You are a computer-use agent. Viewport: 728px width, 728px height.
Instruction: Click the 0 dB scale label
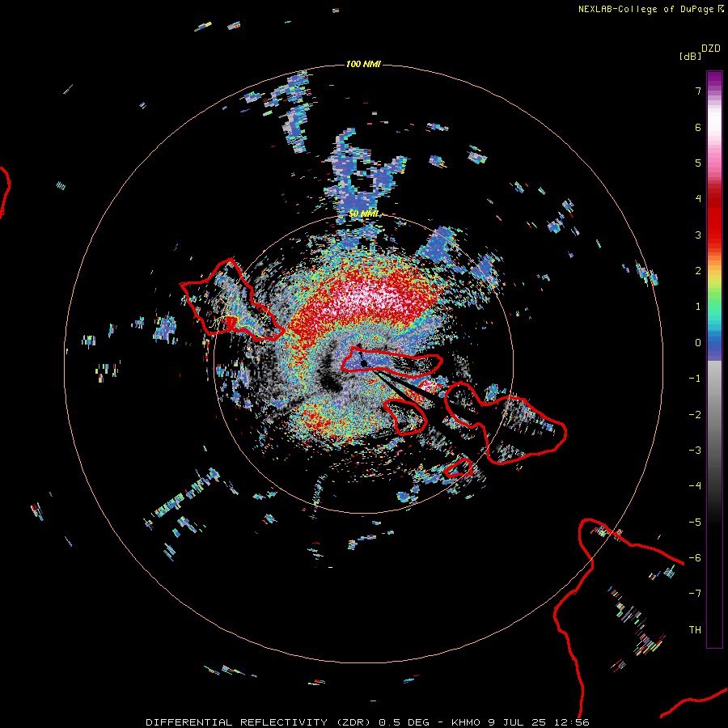[x=698, y=343]
